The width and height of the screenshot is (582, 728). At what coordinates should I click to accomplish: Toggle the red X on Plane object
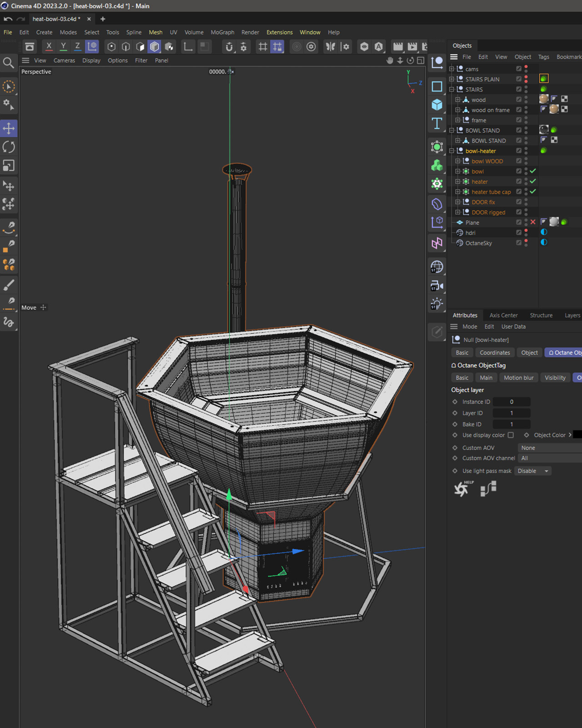533,222
